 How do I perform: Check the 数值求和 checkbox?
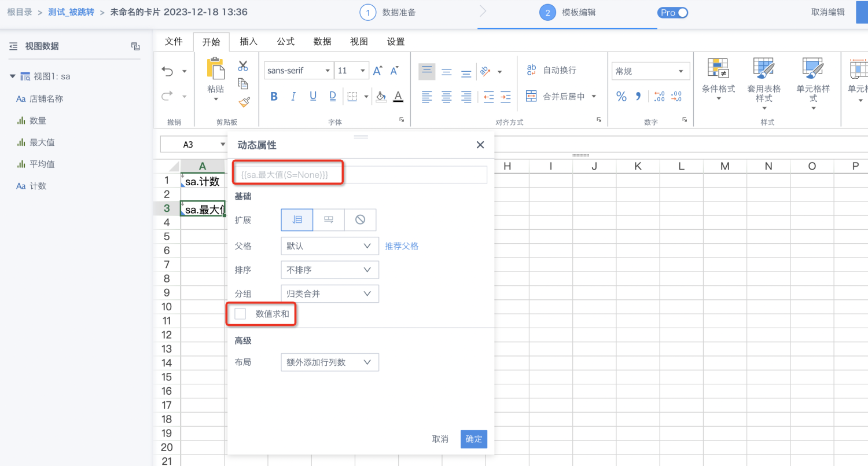click(240, 314)
